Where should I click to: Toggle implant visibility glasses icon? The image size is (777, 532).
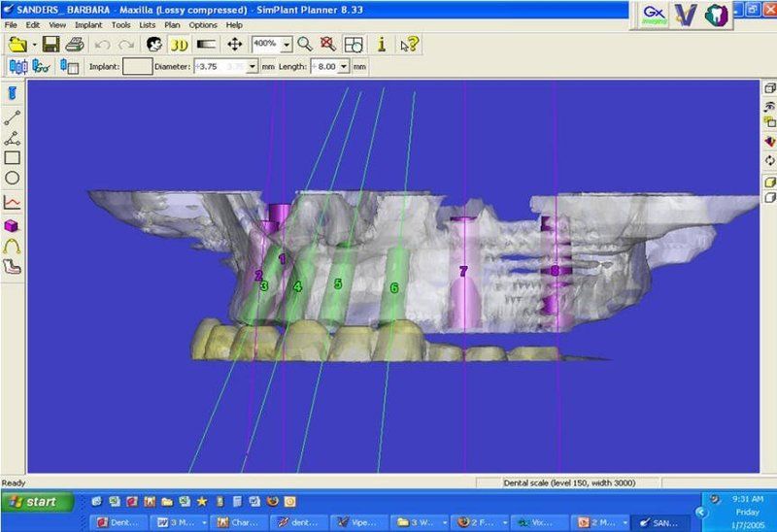tap(41, 66)
